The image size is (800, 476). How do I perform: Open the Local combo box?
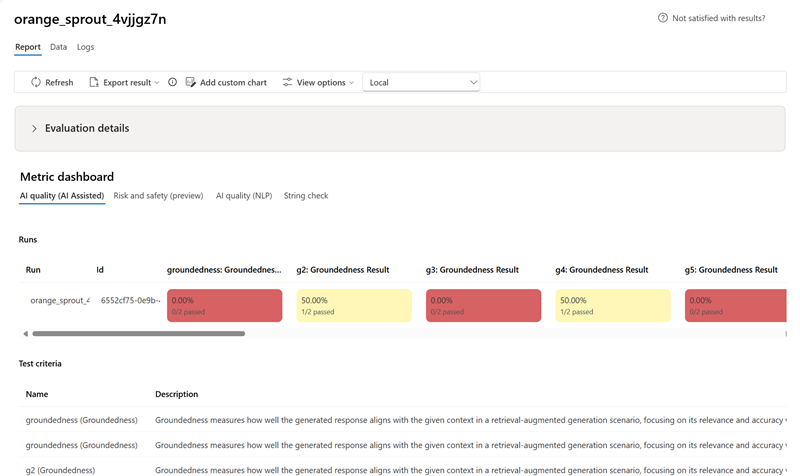click(421, 83)
